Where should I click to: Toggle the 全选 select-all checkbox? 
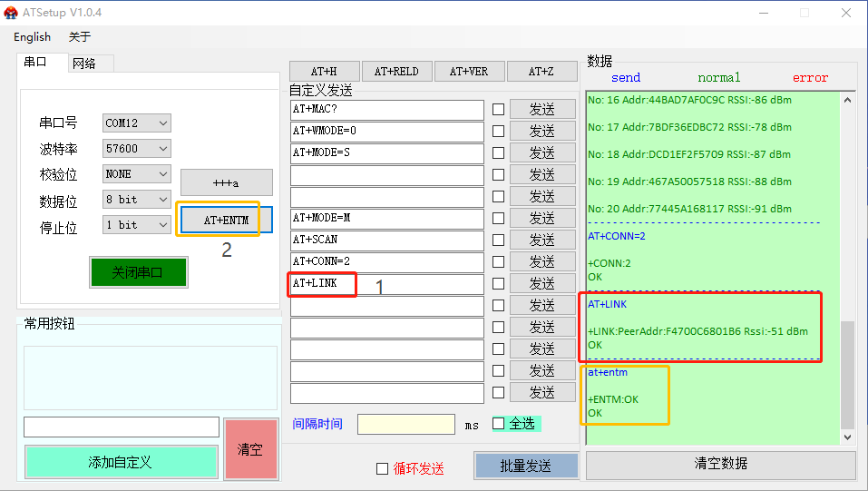498,423
